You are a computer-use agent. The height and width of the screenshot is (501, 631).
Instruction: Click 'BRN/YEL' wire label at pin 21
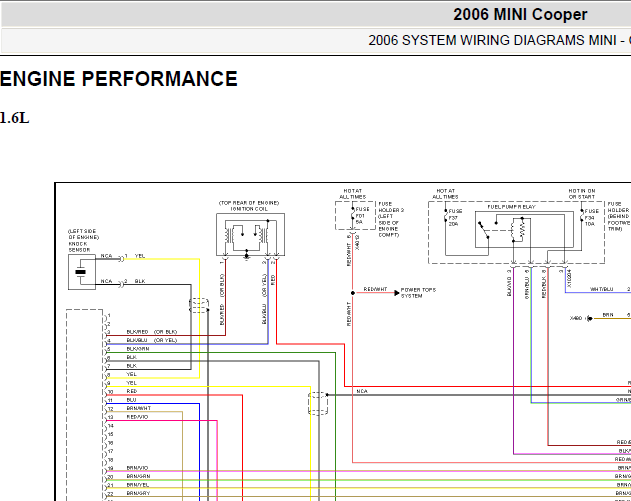[x=138, y=485]
